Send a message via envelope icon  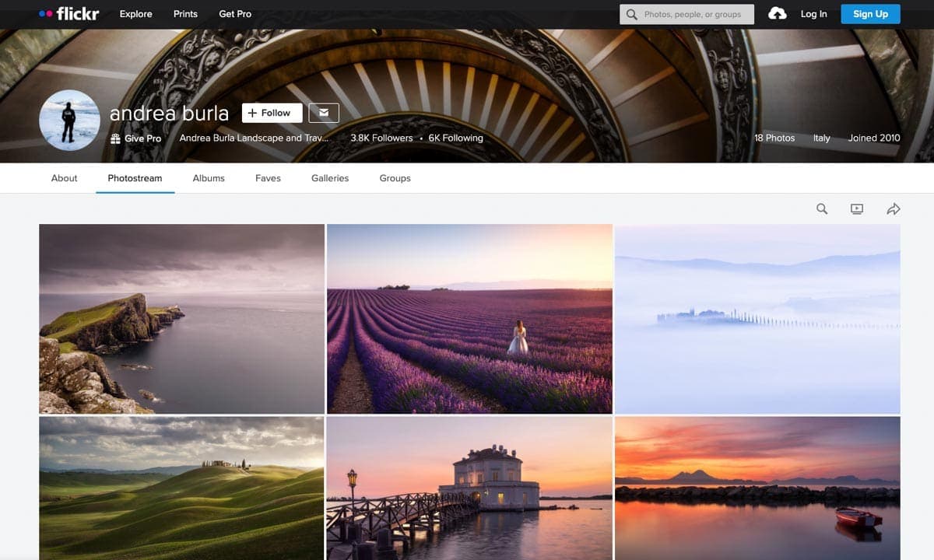[x=324, y=113]
